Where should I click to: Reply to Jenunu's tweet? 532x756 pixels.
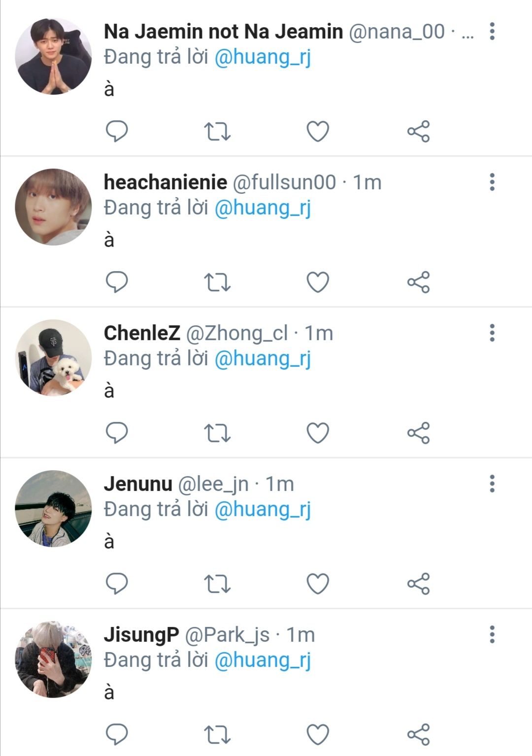pyautogui.click(x=117, y=584)
